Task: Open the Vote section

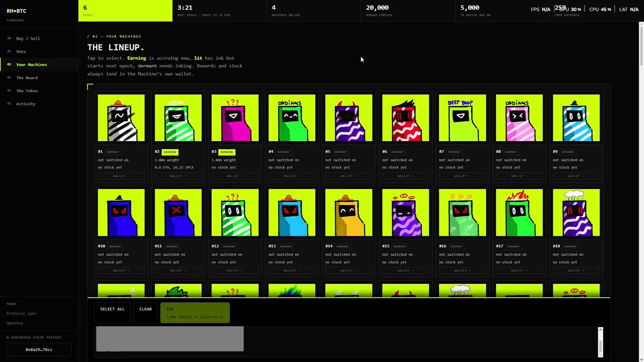Action: [39, 51]
